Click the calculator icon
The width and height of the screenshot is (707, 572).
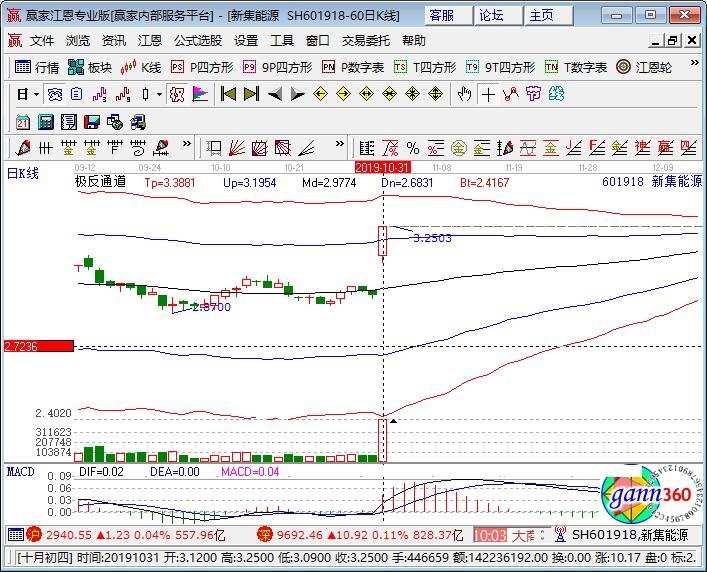point(46,121)
